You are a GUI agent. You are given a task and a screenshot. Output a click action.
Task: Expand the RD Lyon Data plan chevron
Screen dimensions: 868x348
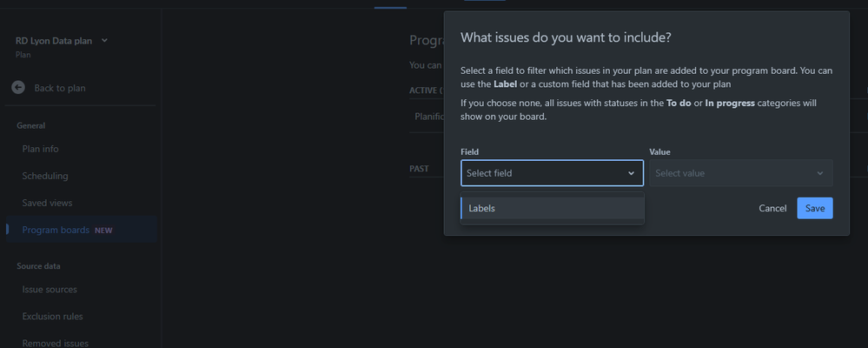pos(105,40)
